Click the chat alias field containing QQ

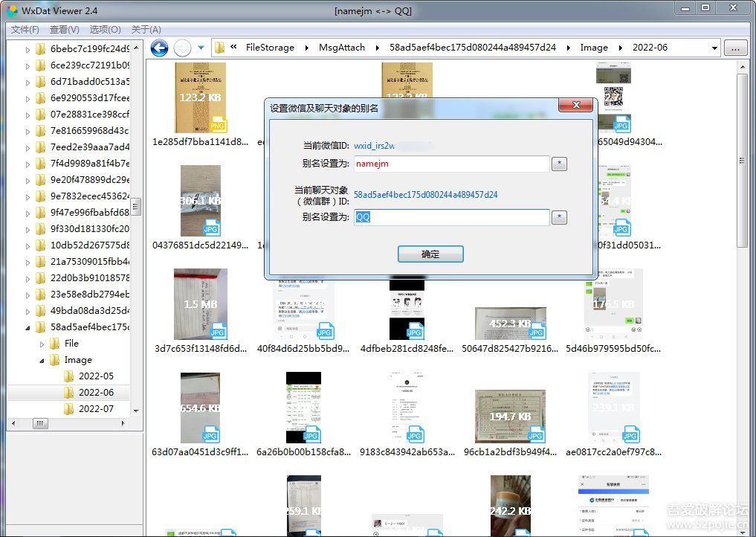(450, 217)
